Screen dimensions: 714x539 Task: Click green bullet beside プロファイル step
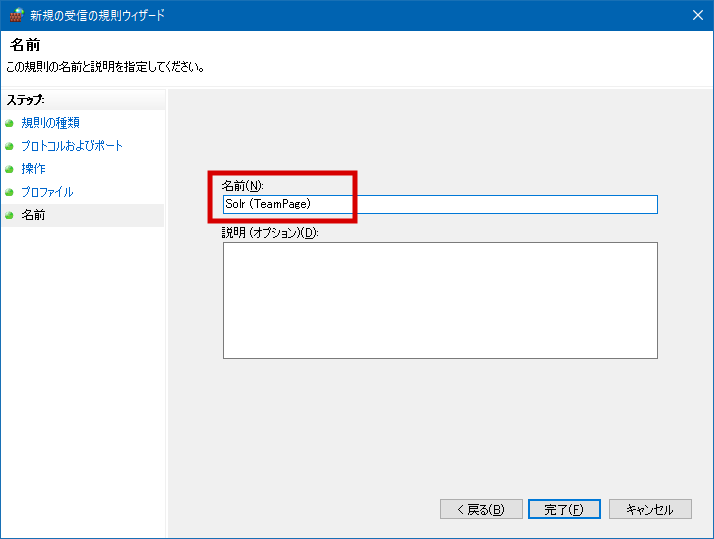click(10, 192)
